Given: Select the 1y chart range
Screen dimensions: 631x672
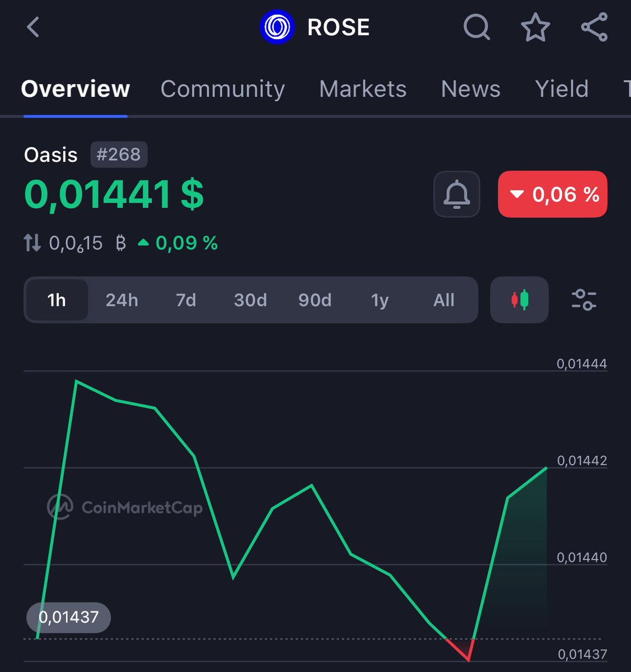Looking at the screenshot, I should [x=380, y=300].
